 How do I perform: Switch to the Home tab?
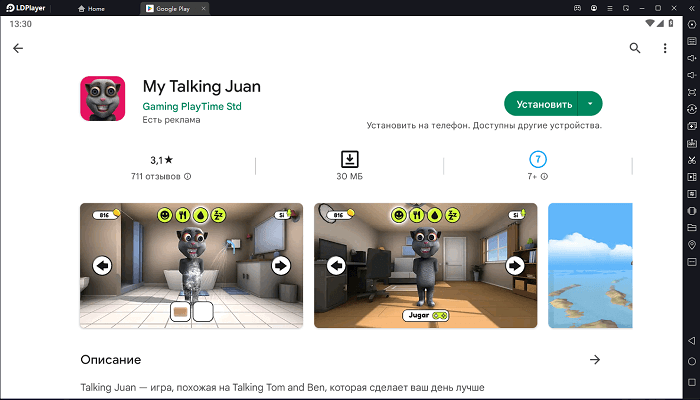(x=92, y=8)
